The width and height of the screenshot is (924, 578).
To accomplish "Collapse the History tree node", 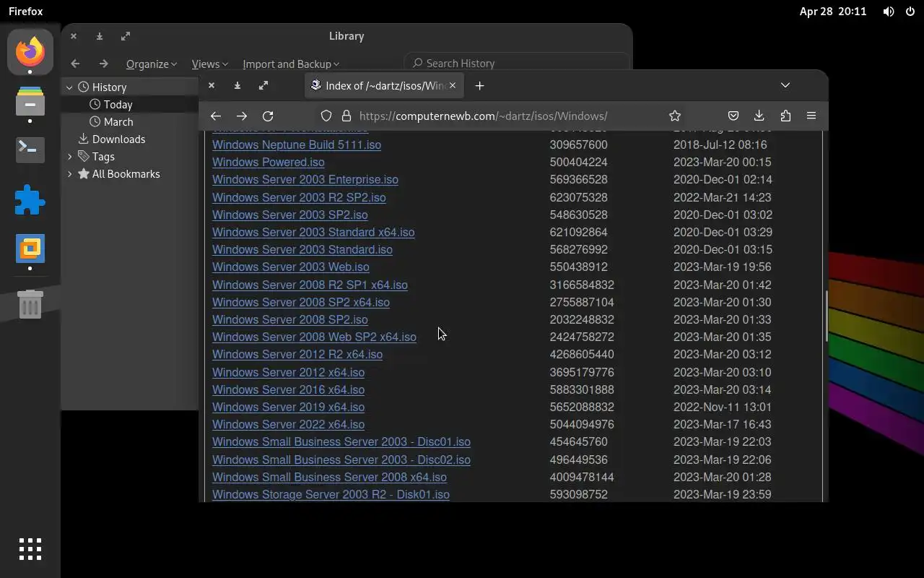I will [x=69, y=87].
